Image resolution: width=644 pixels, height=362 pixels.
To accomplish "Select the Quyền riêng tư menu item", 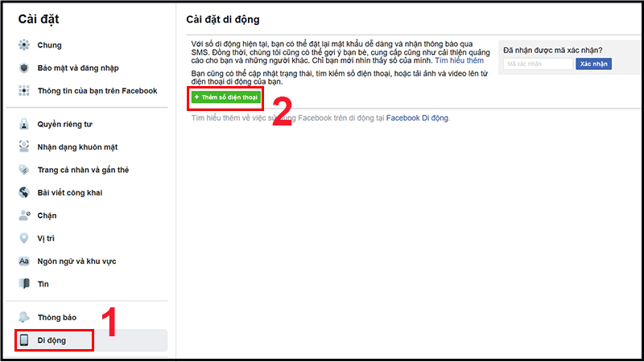I will [65, 124].
